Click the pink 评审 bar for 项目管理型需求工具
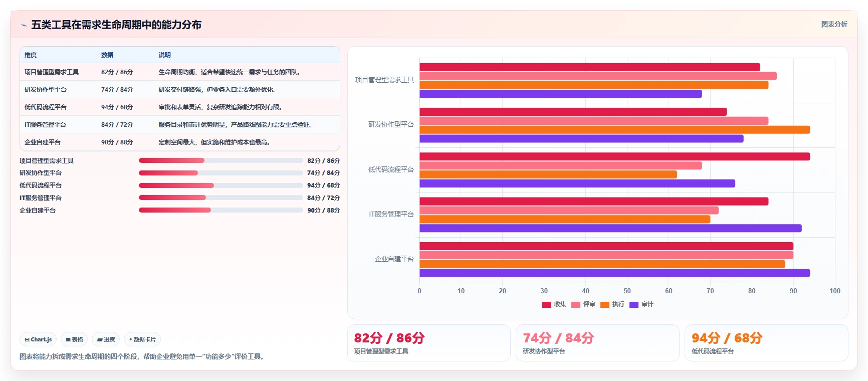The width and height of the screenshot is (868, 381). (598, 76)
